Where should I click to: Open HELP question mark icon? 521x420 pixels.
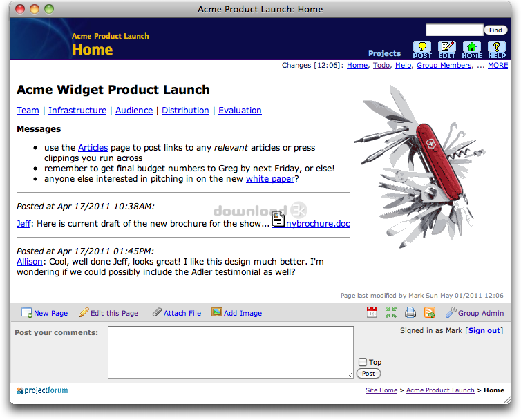click(x=497, y=50)
